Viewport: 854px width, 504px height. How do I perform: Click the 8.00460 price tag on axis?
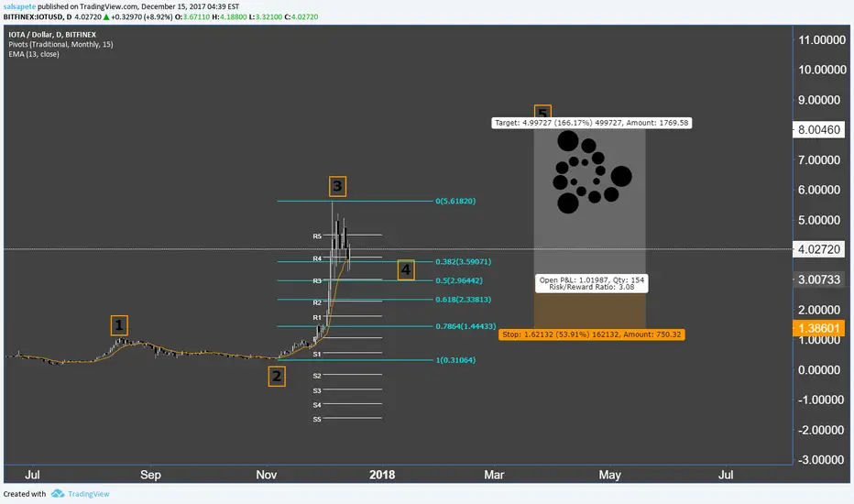click(x=819, y=130)
